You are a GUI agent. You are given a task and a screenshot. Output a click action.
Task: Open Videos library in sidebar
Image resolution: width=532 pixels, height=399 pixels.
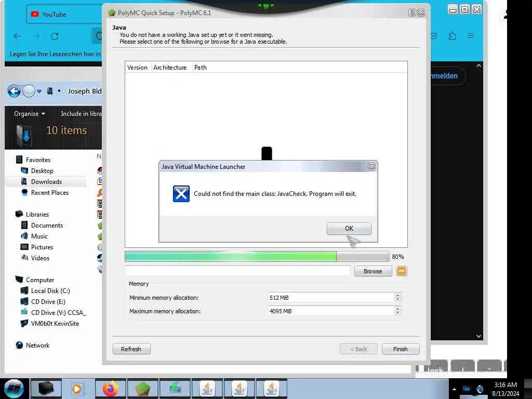click(x=40, y=258)
